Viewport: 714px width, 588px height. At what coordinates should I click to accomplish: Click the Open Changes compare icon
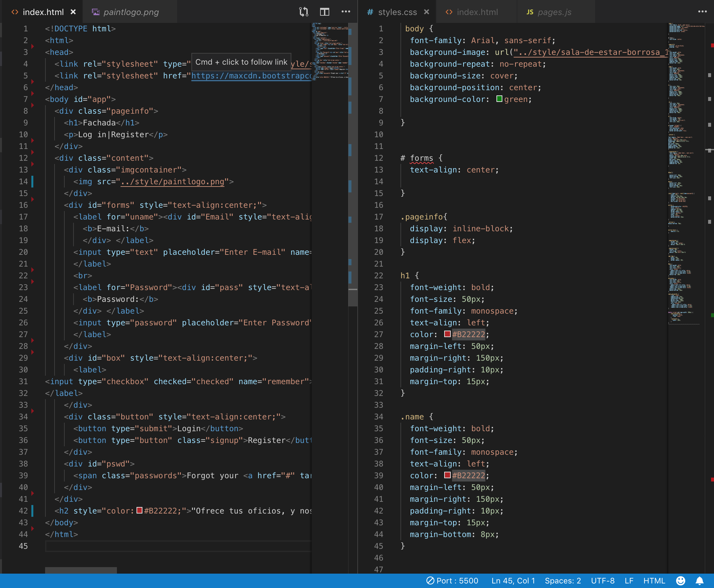(303, 12)
